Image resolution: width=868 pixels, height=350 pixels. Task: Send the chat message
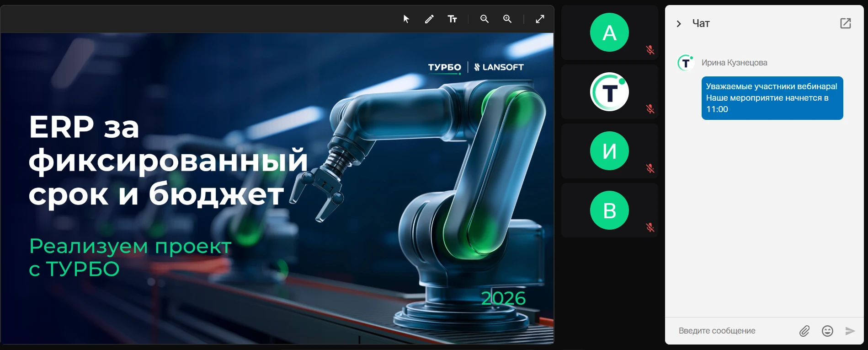tap(850, 331)
